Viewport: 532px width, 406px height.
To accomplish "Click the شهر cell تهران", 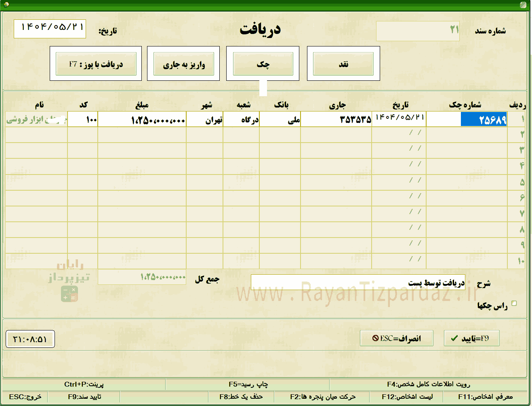I will pos(205,119).
